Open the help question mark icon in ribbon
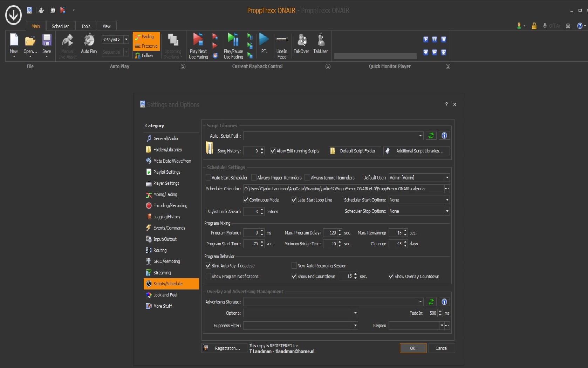This screenshot has width=588, height=368. 580,26
